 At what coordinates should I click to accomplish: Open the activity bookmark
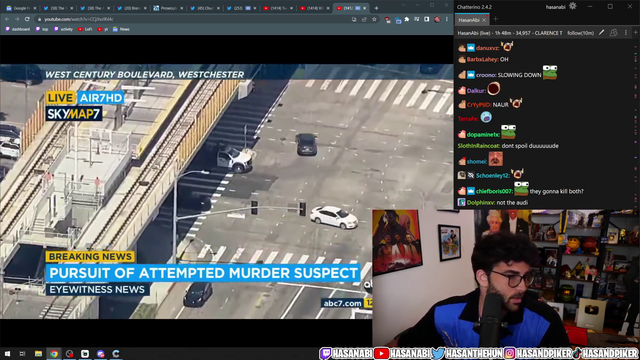pos(63,29)
